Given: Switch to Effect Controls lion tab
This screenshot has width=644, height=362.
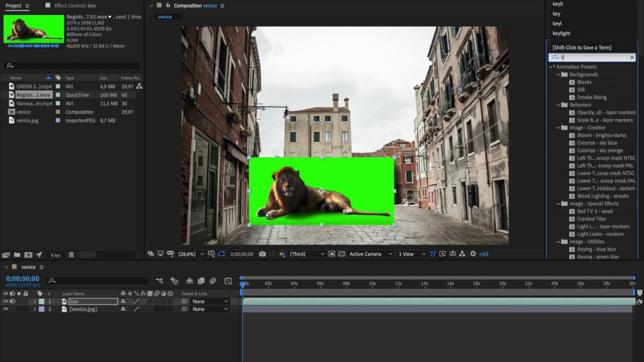Looking at the screenshot, I should tap(74, 6).
